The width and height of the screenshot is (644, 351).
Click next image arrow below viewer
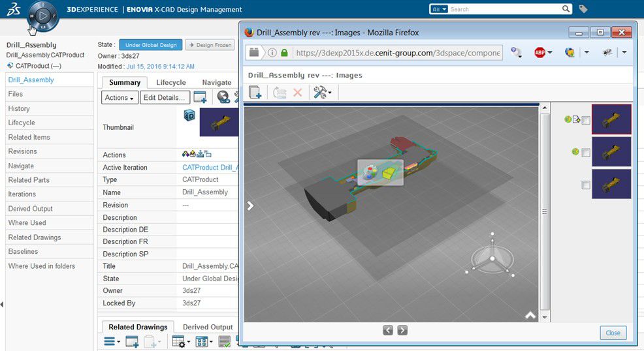click(402, 330)
